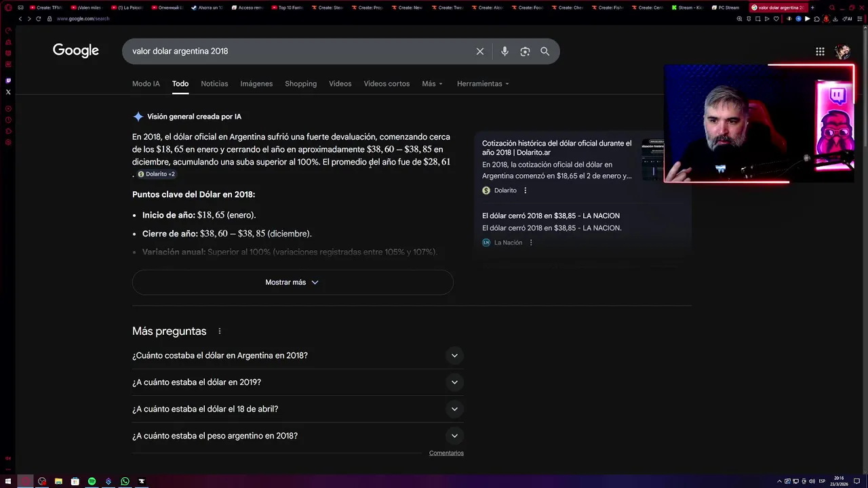Open the 'PC Stream' browser tab
868x488 pixels.
[727, 7]
